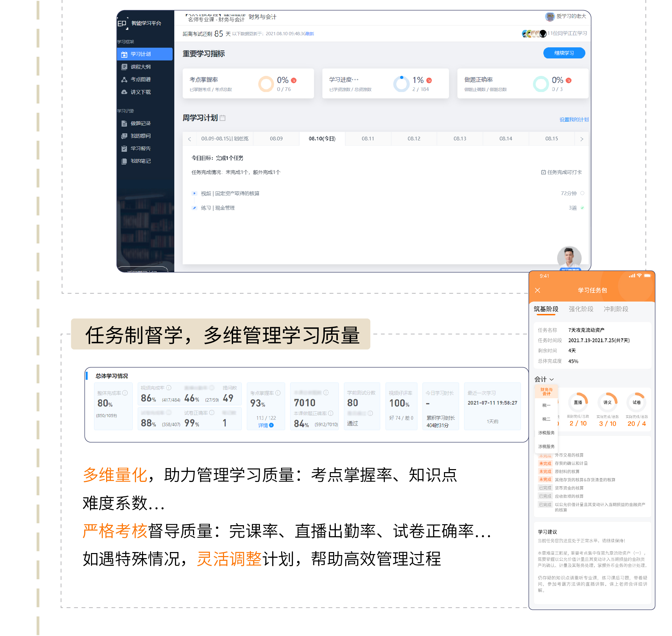672x636 pixels.
Task: Click the 做题正确率 progress ring
Action: click(x=541, y=84)
